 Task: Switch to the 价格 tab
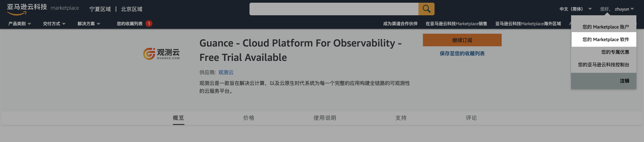[x=249, y=118]
